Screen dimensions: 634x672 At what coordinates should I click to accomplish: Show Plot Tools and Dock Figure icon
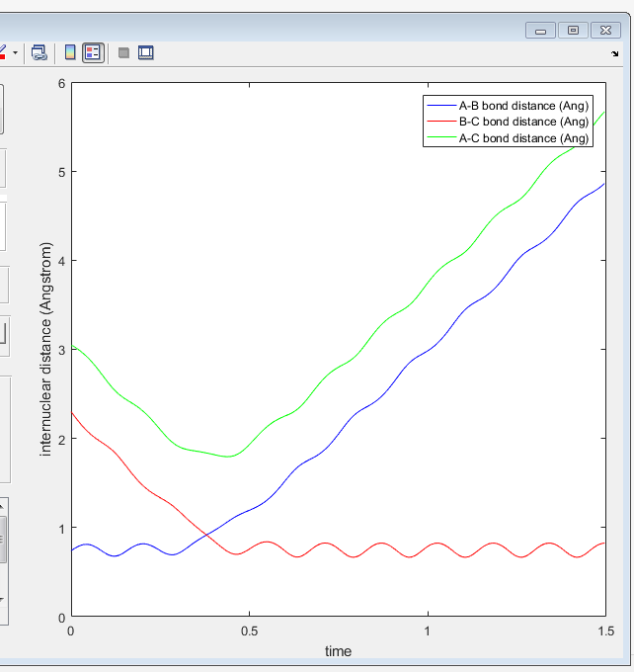145,52
